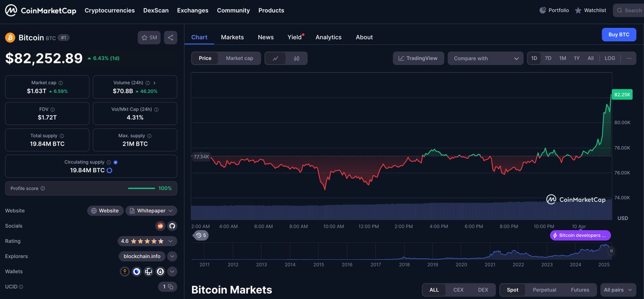Select the 1Y time range
The width and height of the screenshot is (644, 299).
coord(576,58)
